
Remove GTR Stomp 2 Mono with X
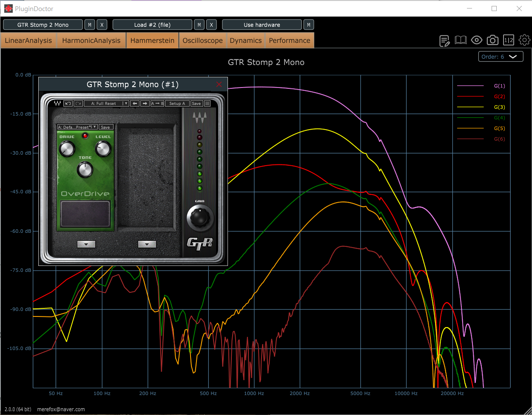(x=102, y=25)
